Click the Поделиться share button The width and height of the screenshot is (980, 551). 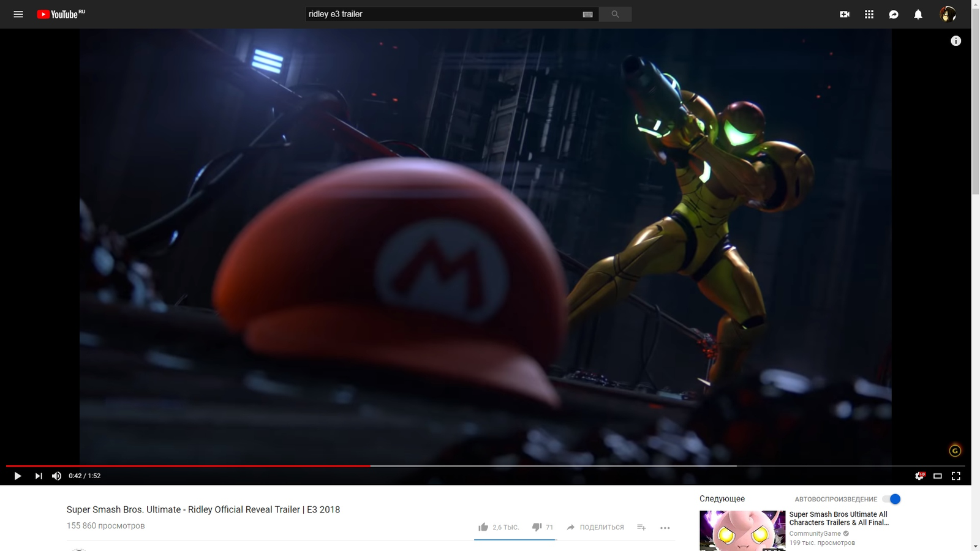click(595, 527)
